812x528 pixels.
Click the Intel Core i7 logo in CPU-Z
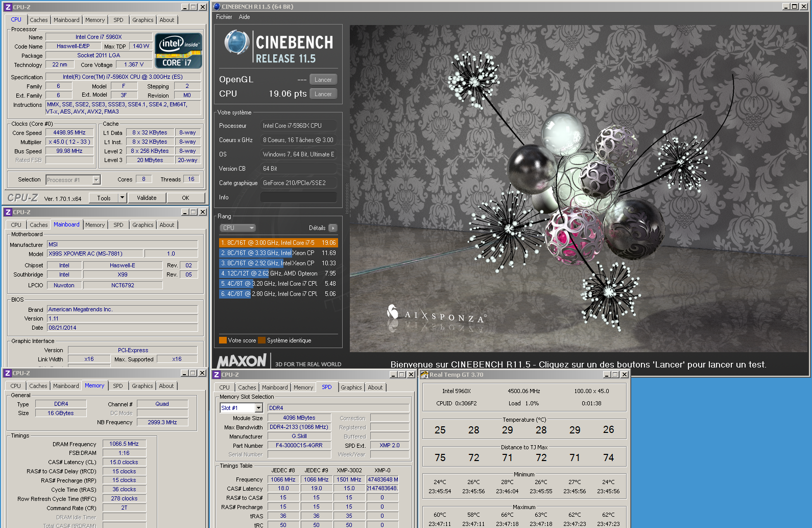pyautogui.click(x=178, y=51)
